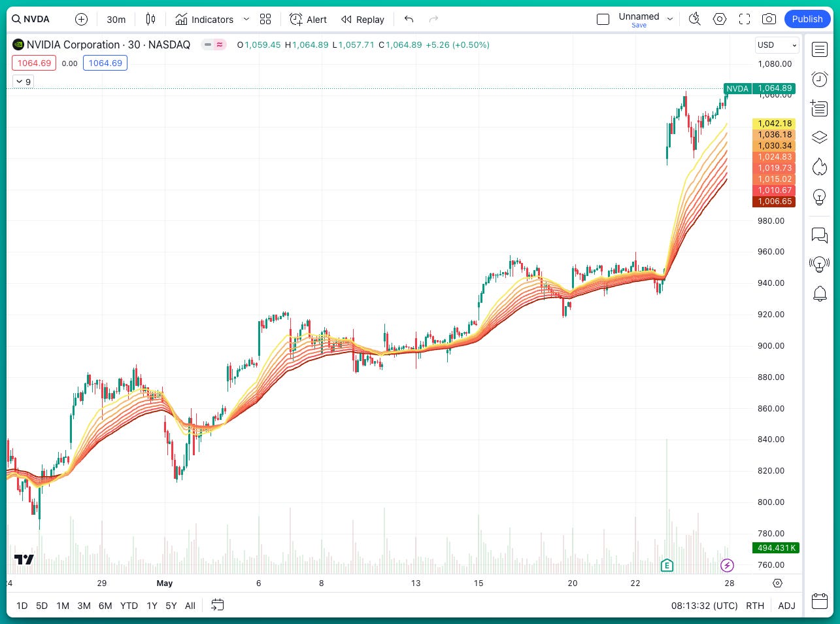The width and height of the screenshot is (840, 624).
Task: Select the dark red 1,006.65 EMA label
Action: [775, 201]
